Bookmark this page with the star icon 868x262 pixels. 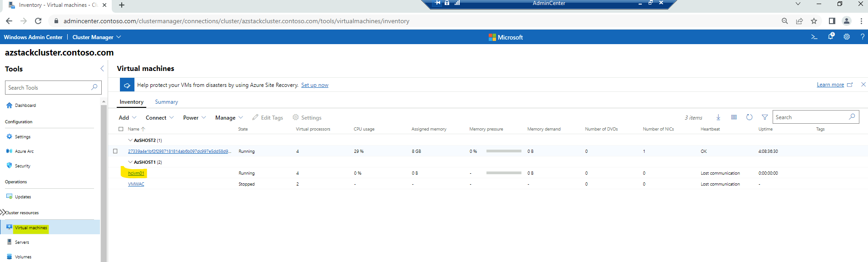click(x=814, y=21)
